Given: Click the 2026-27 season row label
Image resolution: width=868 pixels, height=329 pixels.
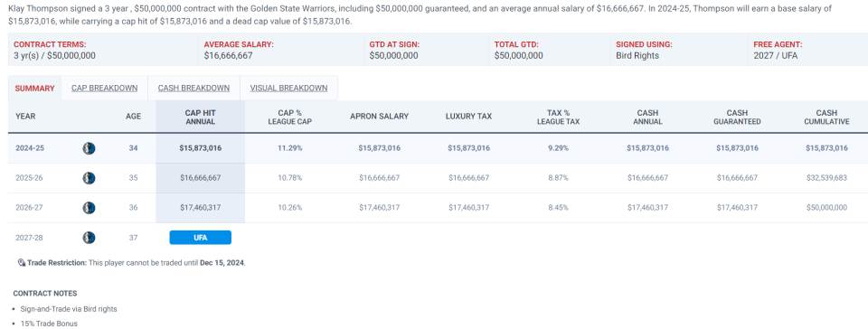Looking at the screenshot, I should point(29,208).
